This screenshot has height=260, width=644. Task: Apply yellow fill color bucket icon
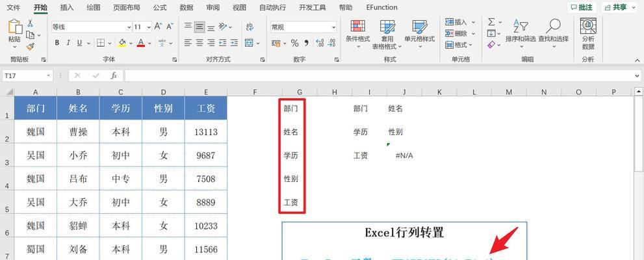point(122,43)
